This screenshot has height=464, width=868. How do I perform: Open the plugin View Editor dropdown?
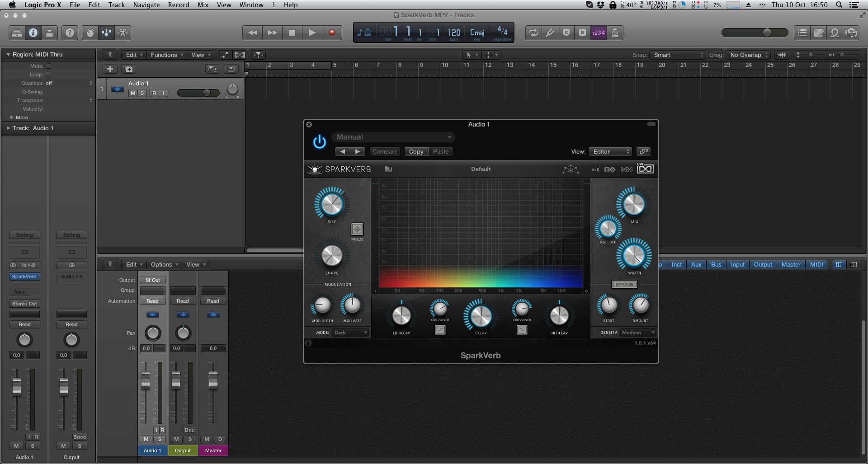coord(610,152)
